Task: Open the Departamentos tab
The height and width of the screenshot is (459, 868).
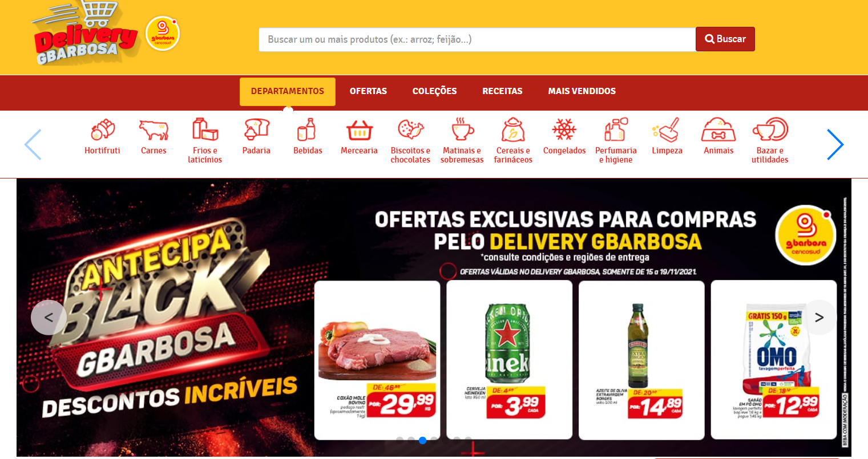Action: coord(288,91)
